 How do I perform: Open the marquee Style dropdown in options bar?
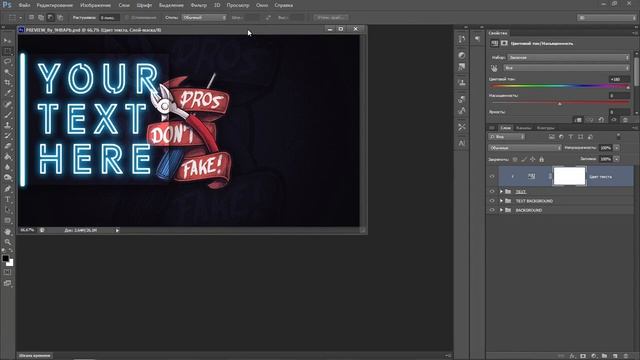coord(204,18)
